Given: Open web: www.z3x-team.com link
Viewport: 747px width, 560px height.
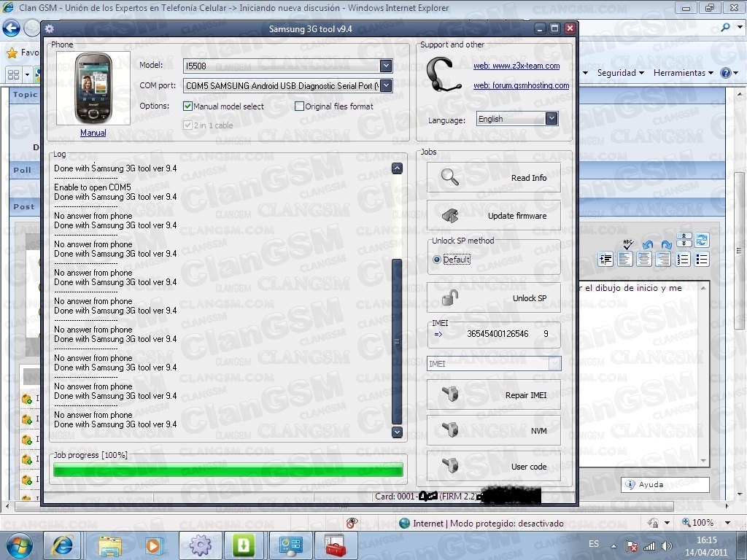Looking at the screenshot, I should (516, 66).
